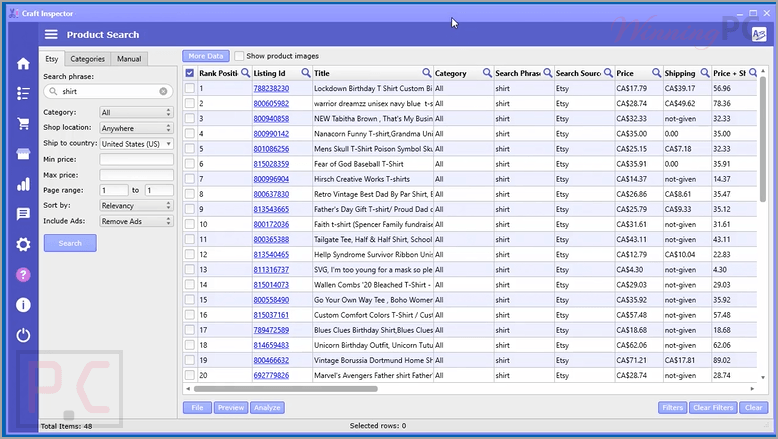Open help via the question mark icon
This screenshot has height=439, width=778.
[x=23, y=274]
